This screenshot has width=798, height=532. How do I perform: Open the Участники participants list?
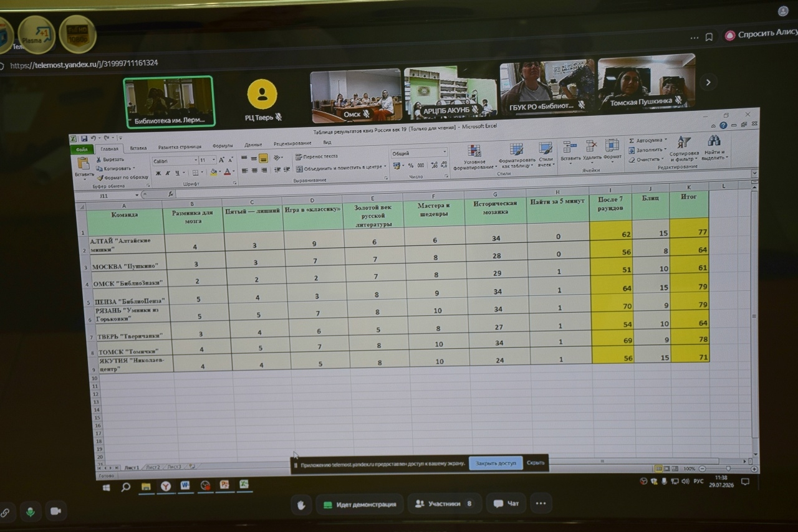point(445,504)
